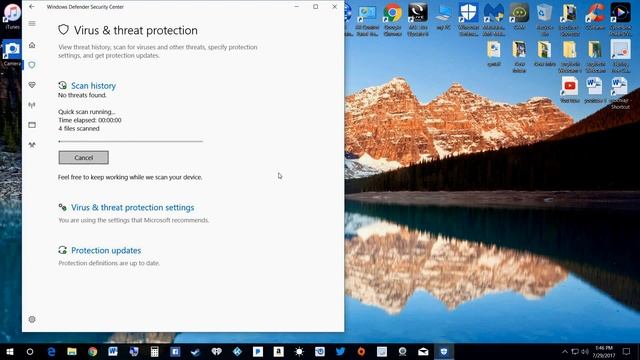Open Firewall & network protection sidebar icon
This screenshot has width=640, height=360.
click(x=32, y=105)
